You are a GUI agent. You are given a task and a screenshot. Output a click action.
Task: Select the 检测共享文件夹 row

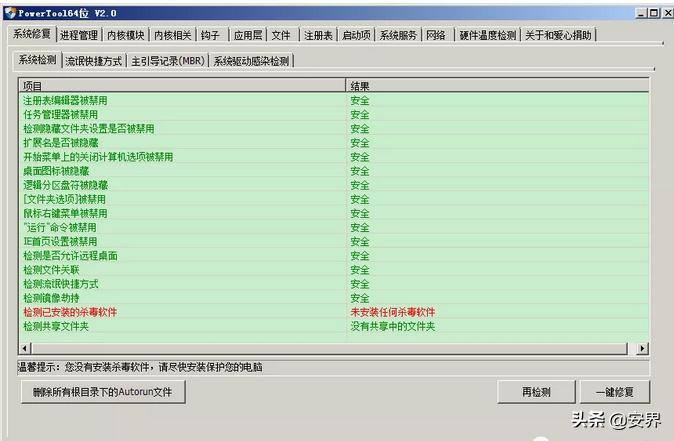point(334,326)
